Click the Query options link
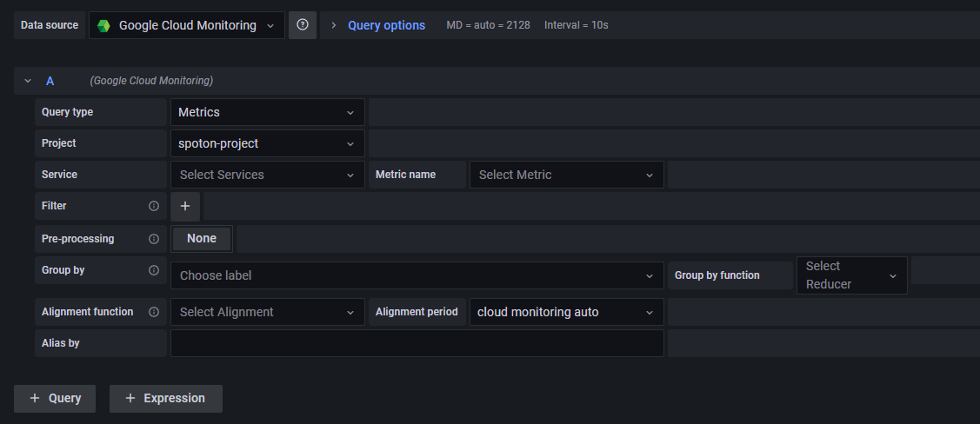This screenshot has height=424, width=980. pyautogui.click(x=386, y=25)
